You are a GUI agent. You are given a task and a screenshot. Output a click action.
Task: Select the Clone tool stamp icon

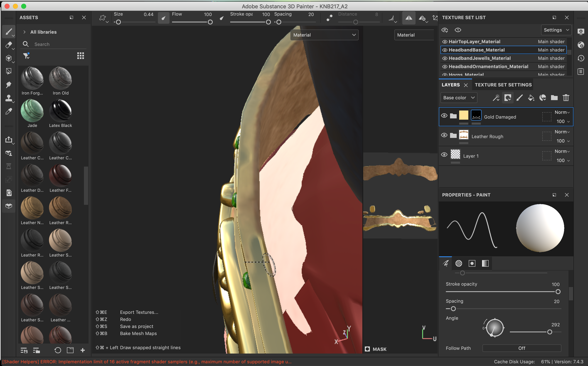coord(9,98)
